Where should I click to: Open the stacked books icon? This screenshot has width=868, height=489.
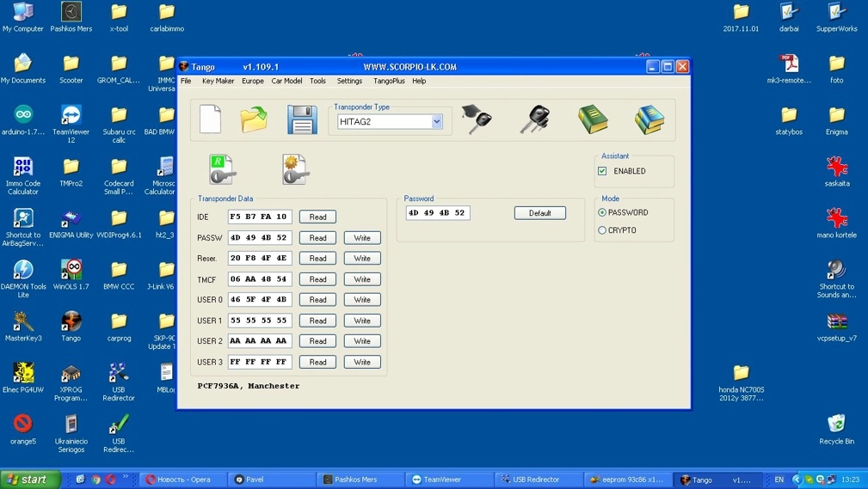[649, 119]
